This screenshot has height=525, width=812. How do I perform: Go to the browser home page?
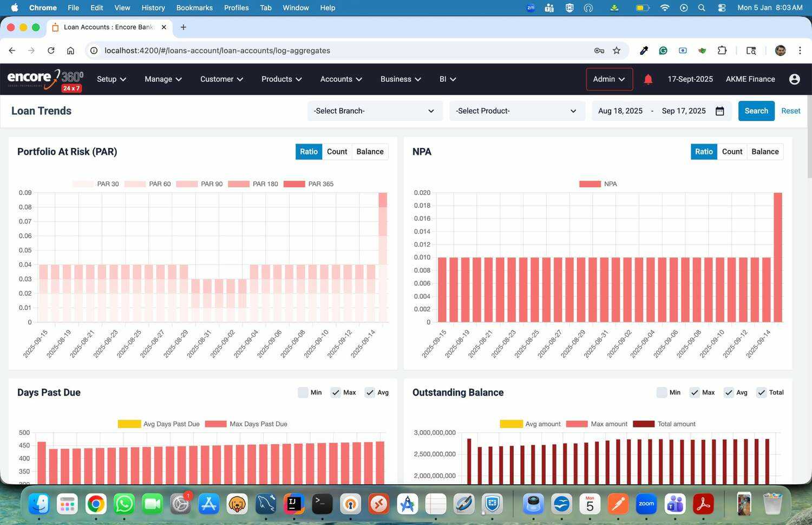(70, 50)
